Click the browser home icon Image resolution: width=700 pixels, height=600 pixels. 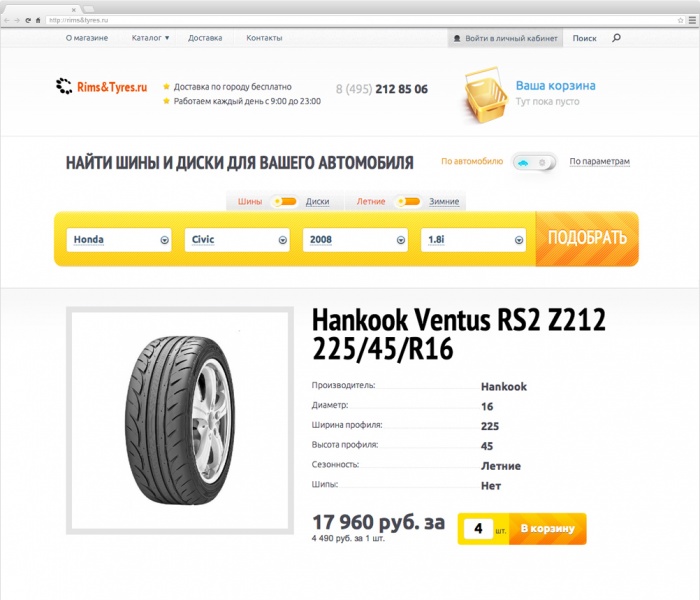(x=38, y=20)
